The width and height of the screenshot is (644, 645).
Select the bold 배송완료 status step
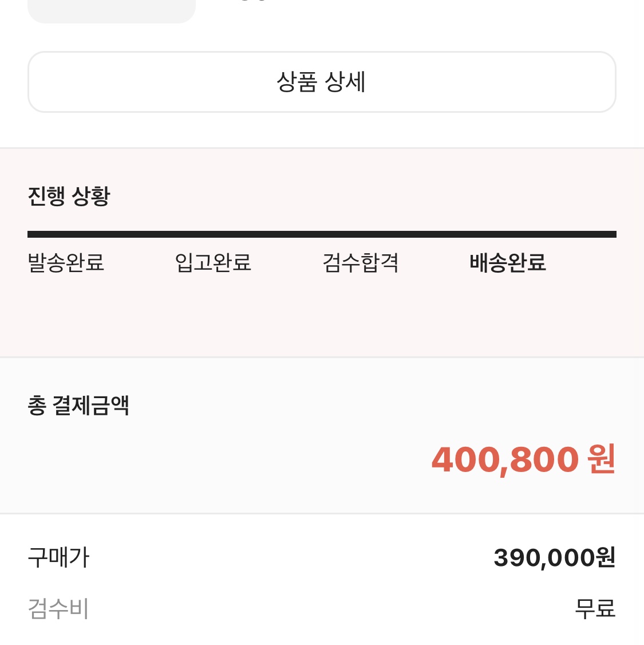coord(508,262)
